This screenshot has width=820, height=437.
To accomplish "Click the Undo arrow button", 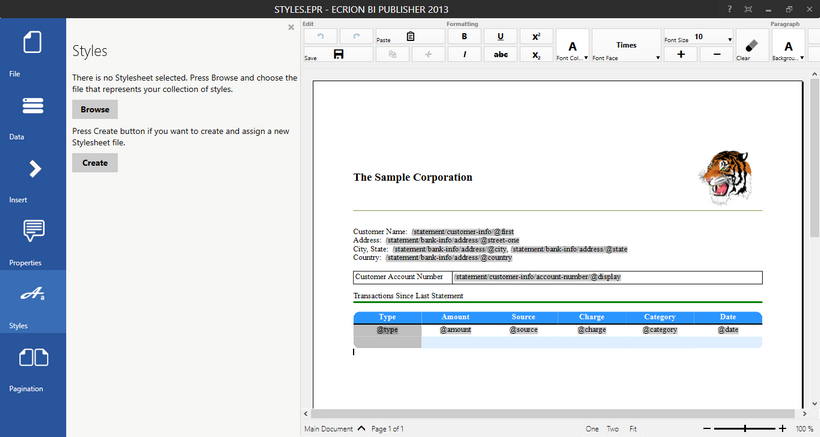I will [x=320, y=37].
